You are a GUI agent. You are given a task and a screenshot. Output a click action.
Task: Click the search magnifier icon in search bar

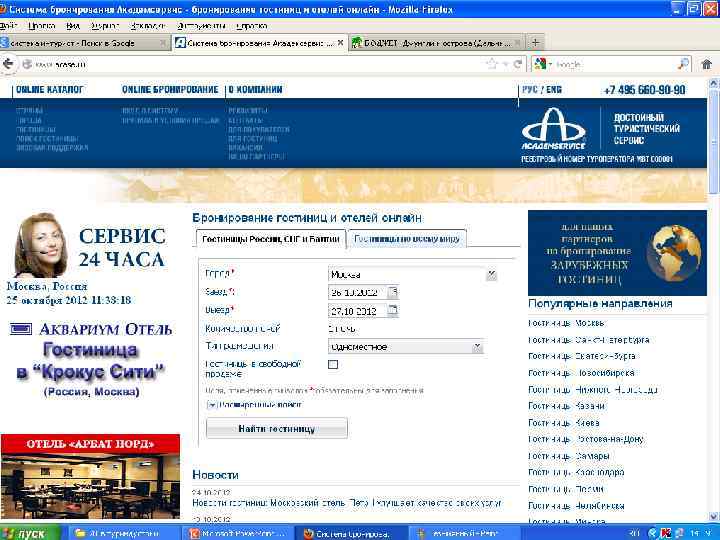coord(684,64)
